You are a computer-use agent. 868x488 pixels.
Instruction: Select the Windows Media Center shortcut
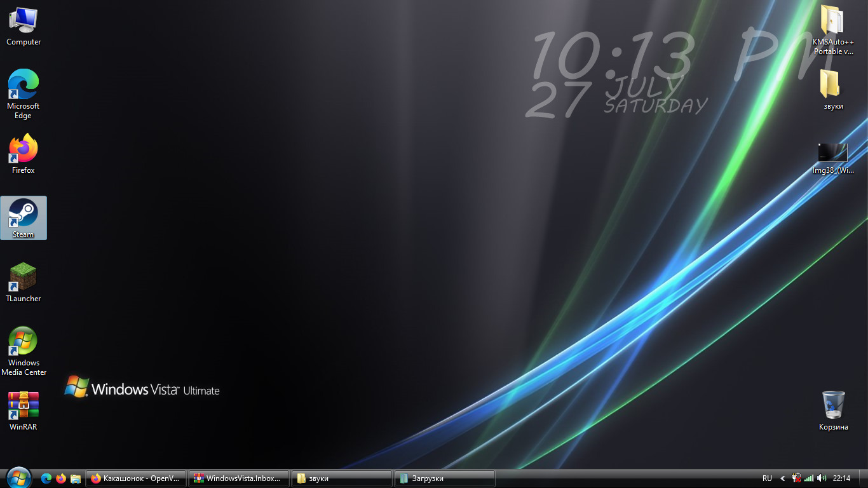[24, 351]
